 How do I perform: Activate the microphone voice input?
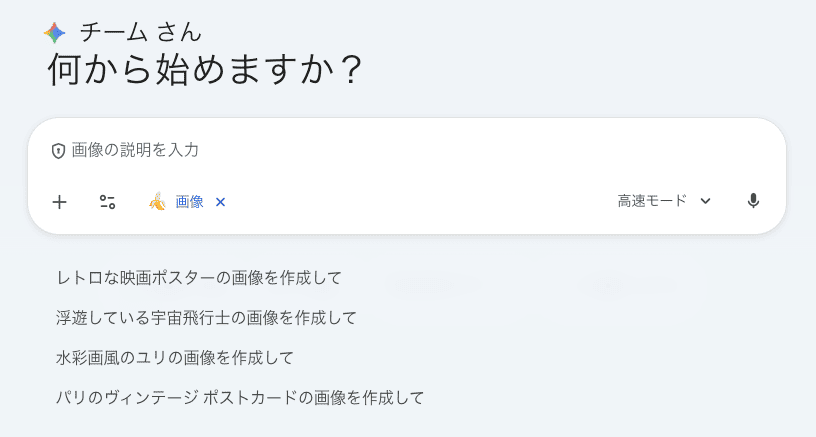point(753,201)
